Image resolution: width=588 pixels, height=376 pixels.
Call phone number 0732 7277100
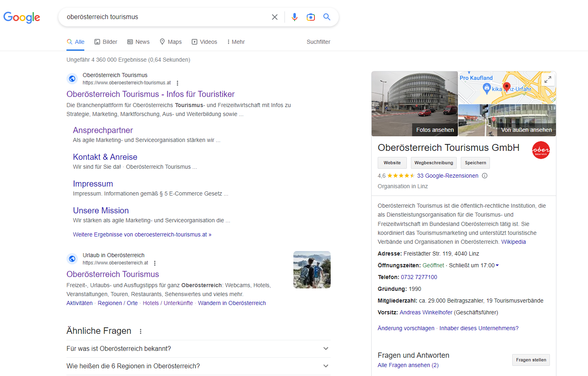(419, 277)
